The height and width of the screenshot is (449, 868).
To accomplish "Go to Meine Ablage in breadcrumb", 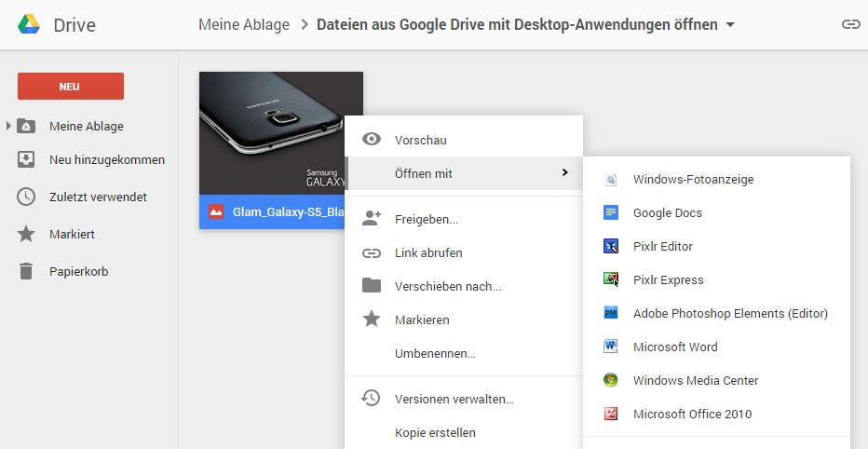I will tap(244, 25).
